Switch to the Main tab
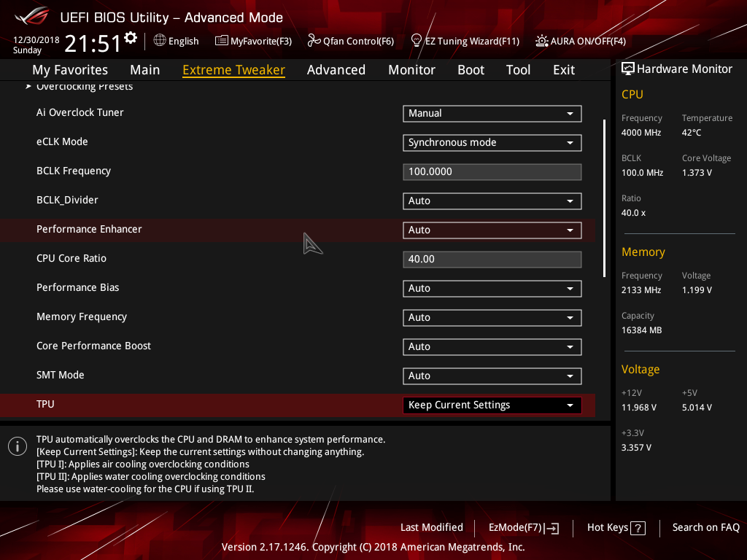This screenshot has height=560, width=747. tap(145, 70)
